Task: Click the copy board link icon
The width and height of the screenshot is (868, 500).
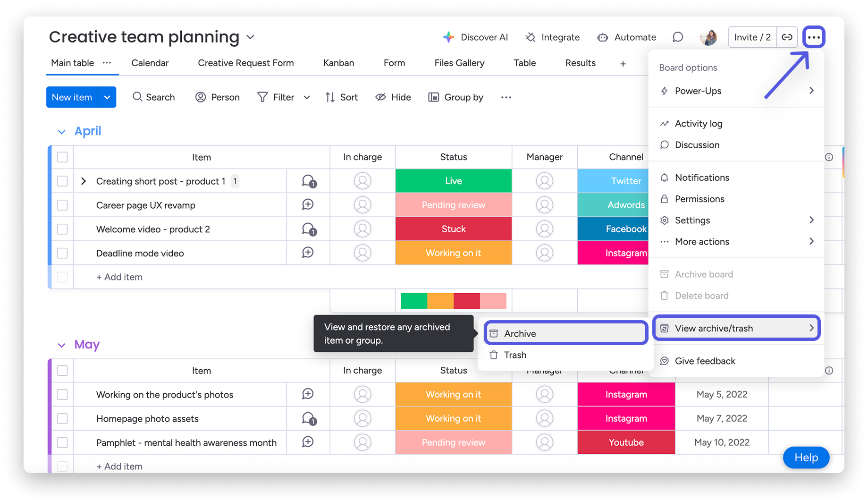Action: 787,37
